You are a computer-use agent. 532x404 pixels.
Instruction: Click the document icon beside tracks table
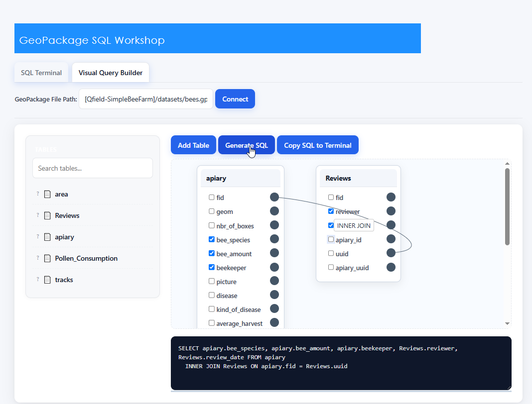point(47,280)
